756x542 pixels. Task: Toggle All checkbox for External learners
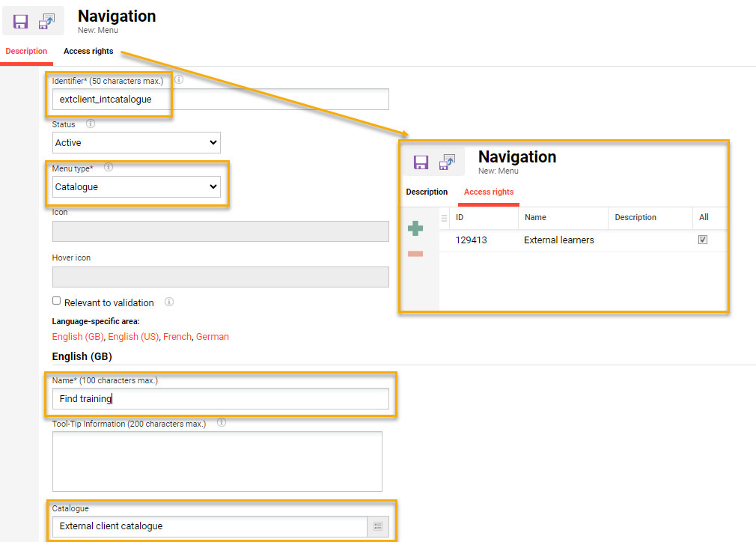[x=702, y=240]
